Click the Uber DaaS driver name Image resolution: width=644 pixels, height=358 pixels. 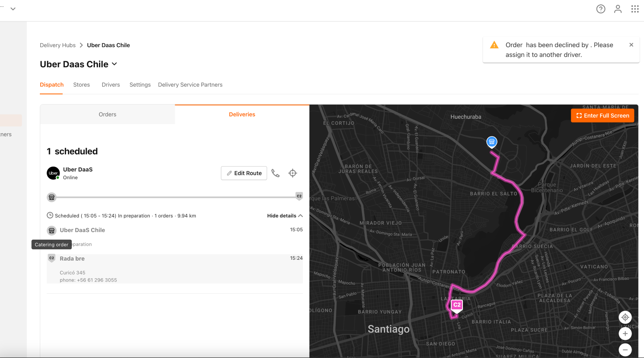coord(78,170)
